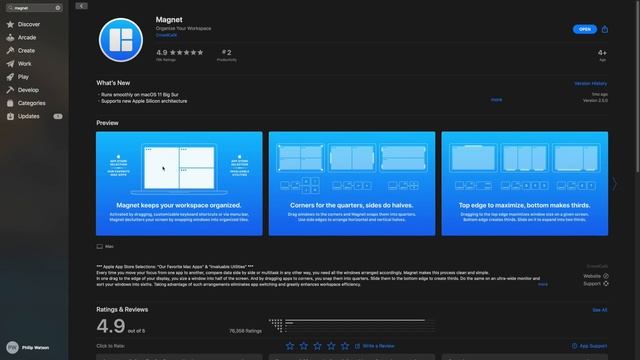Switch to the Work tab

24,64
